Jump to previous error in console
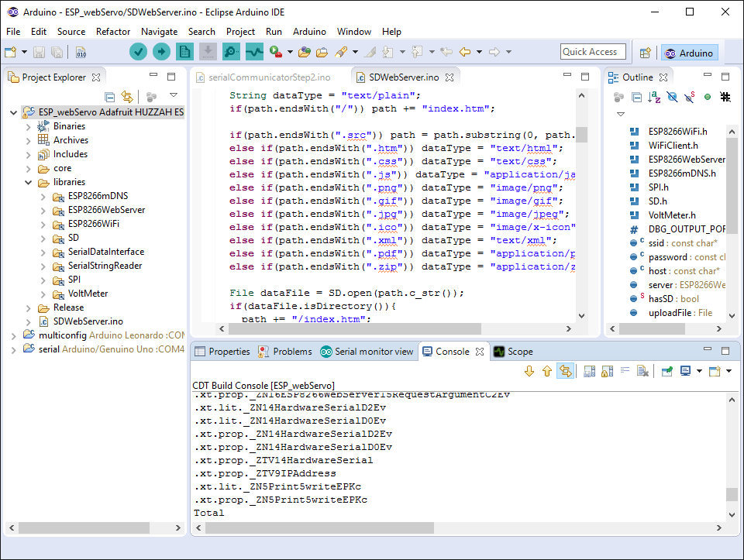This screenshot has width=744, height=560. click(x=547, y=371)
